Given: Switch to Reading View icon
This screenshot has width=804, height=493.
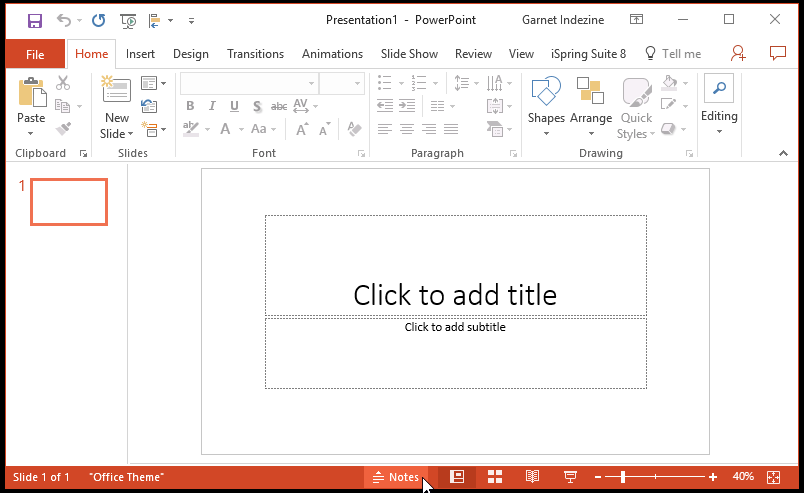Looking at the screenshot, I should (532, 477).
